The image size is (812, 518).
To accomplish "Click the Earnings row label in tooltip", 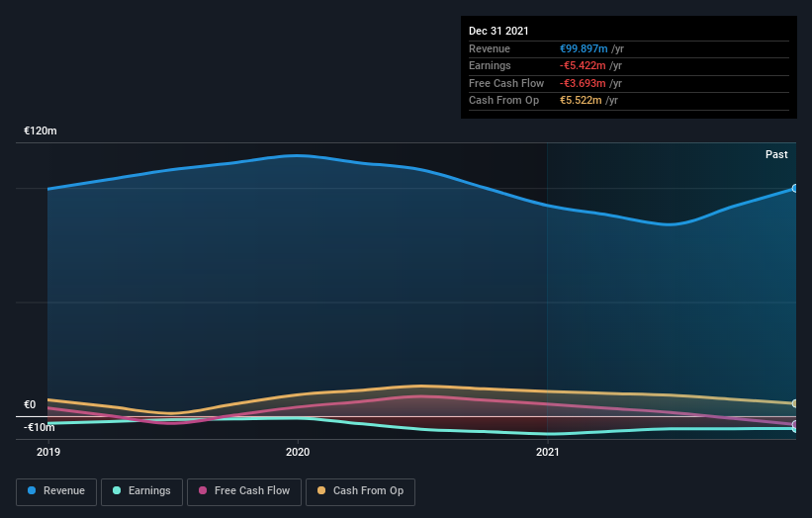I will click(x=490, y=65).
